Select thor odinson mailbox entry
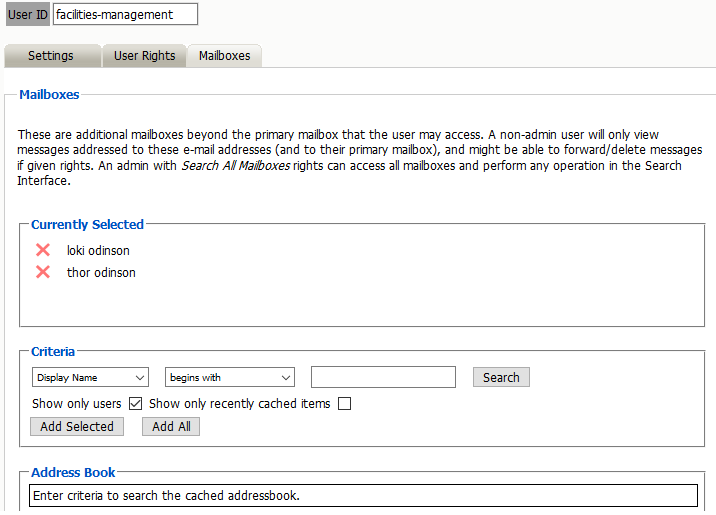Image resolution: width=716 pixels, height=515 pixels. tap(101, 272)
